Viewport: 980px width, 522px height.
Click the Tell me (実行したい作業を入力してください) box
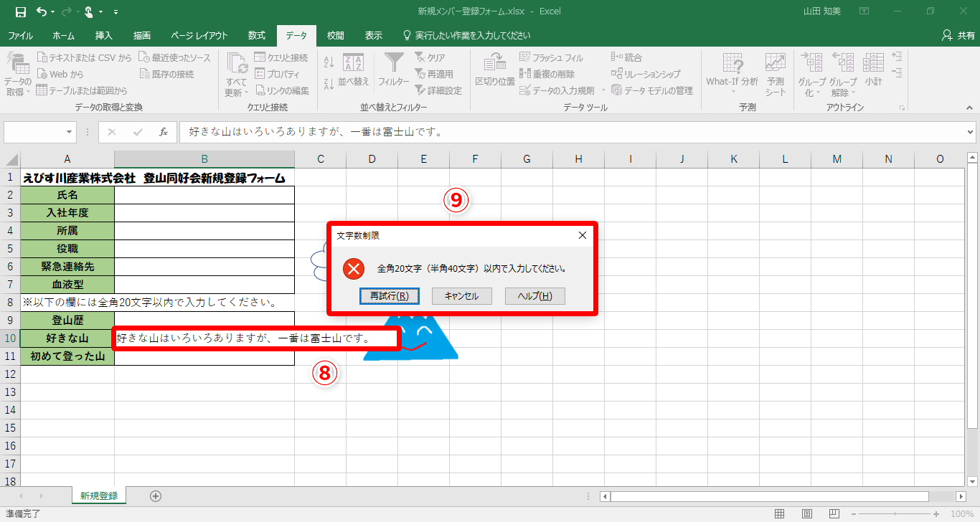tap(466, 35)
